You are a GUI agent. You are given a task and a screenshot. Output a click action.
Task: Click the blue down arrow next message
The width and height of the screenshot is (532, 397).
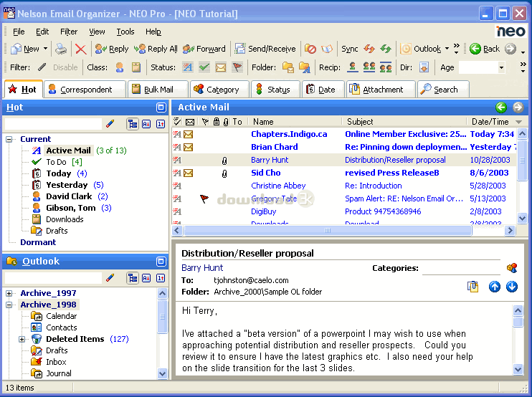(512, 287)
